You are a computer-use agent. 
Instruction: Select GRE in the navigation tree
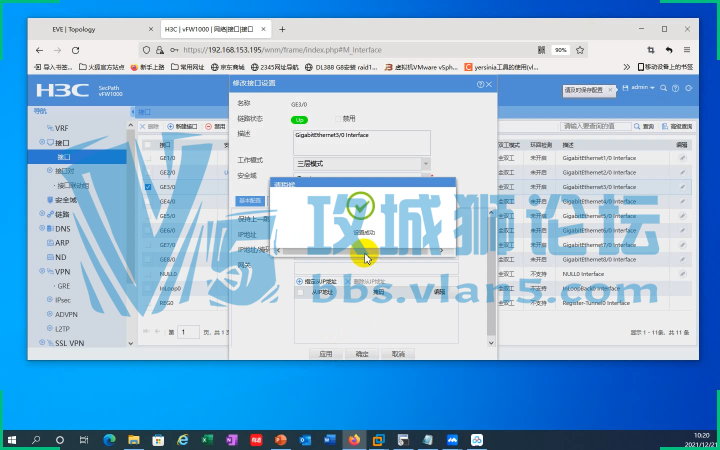pos(64,286)
